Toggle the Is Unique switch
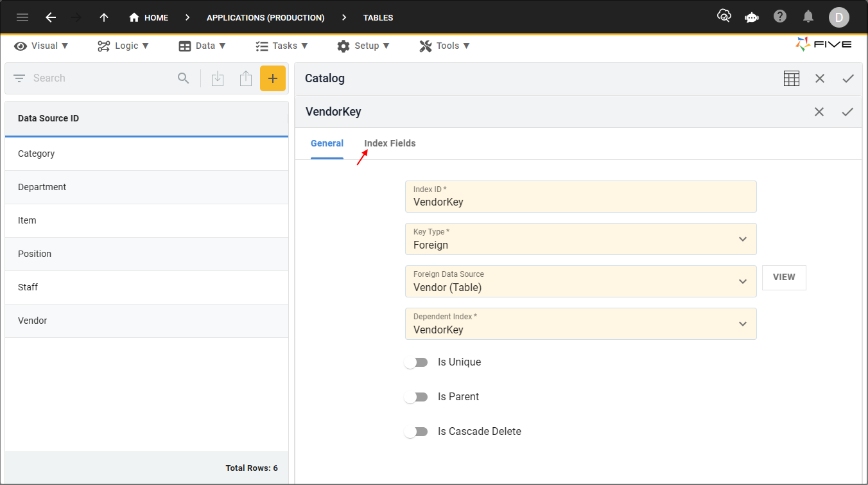 pyautogui.click(x=416, y=362)
